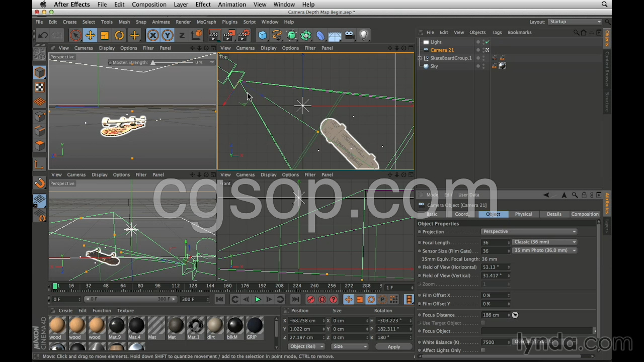Click the Master.Strength slider handle
Image resolution: width=644 pixels, height=362 pixels.
point(153,62)
